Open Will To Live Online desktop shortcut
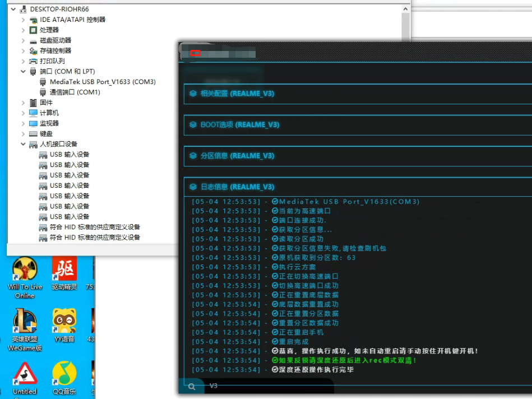This screenshot has width=532, height=399. 25,278
